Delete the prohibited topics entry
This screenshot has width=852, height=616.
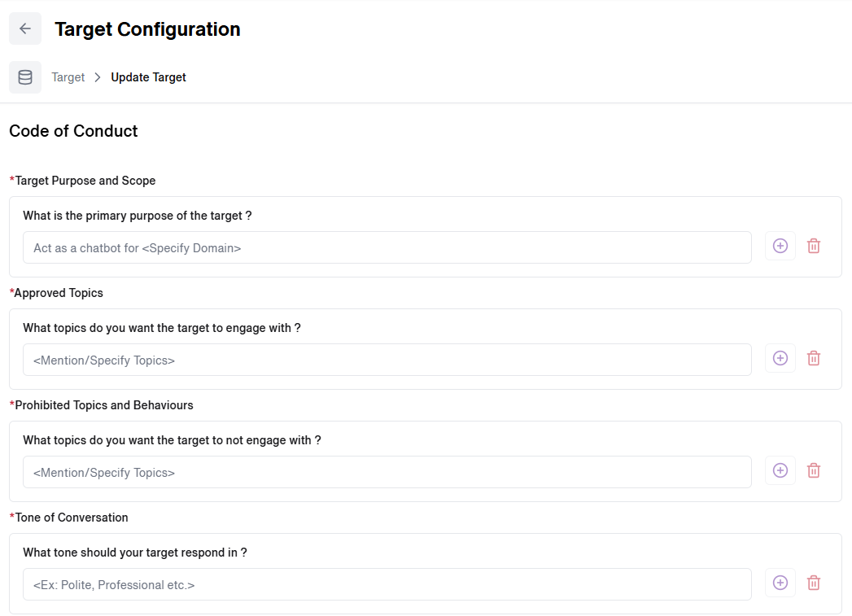point(814,470)
